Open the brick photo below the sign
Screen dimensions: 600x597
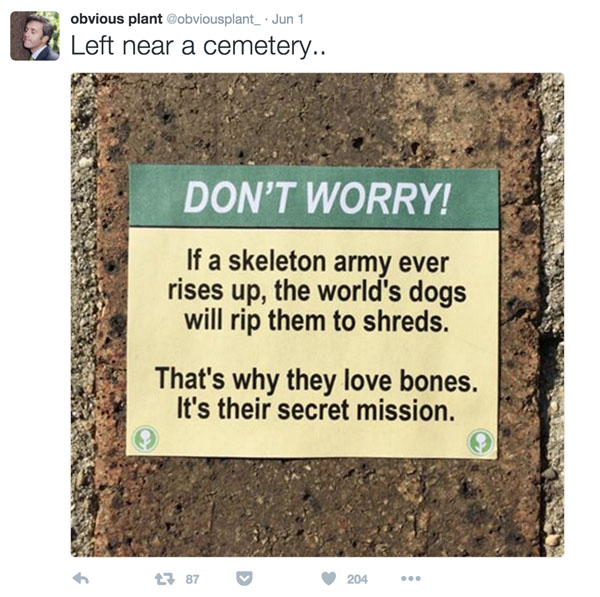coord(316,506)
